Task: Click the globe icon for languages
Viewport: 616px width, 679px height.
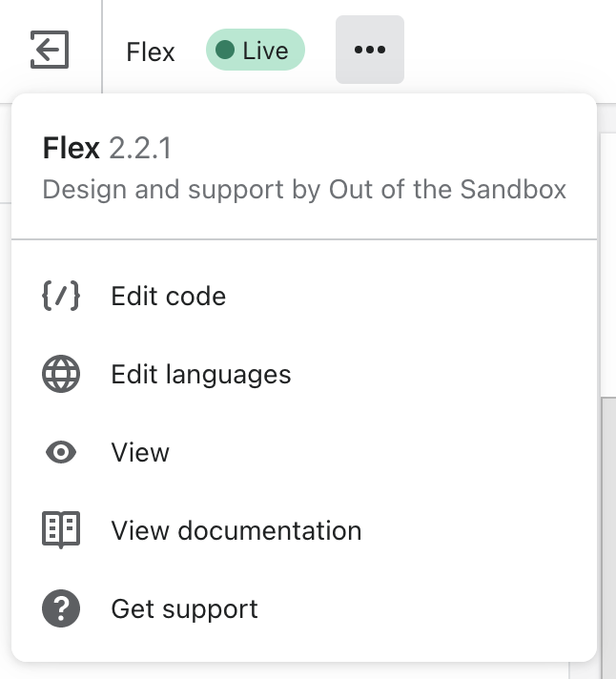Action: (61, 374)
